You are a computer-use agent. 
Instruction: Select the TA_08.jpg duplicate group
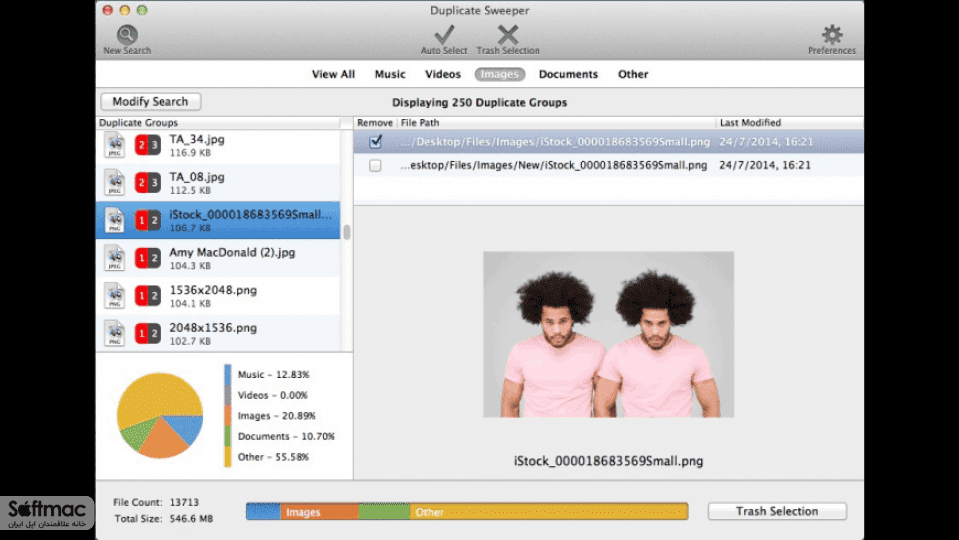(218, 183)
